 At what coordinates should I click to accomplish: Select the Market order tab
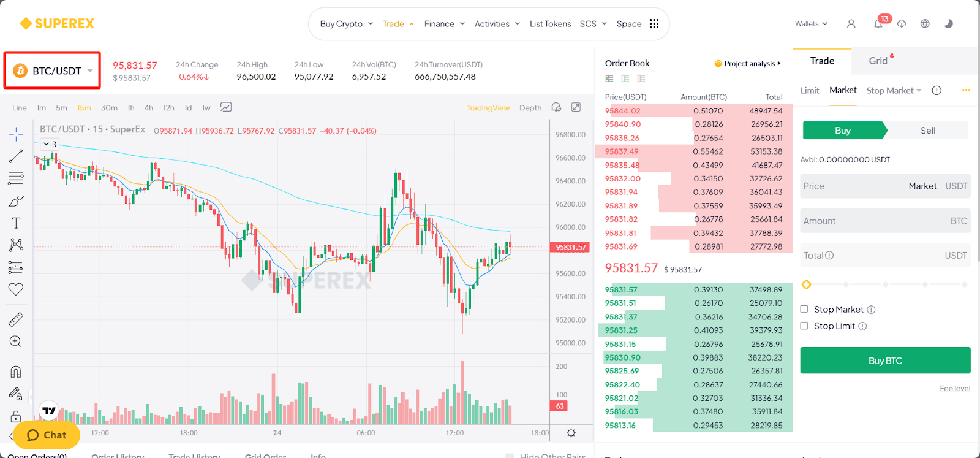click(x=843, y=90)
